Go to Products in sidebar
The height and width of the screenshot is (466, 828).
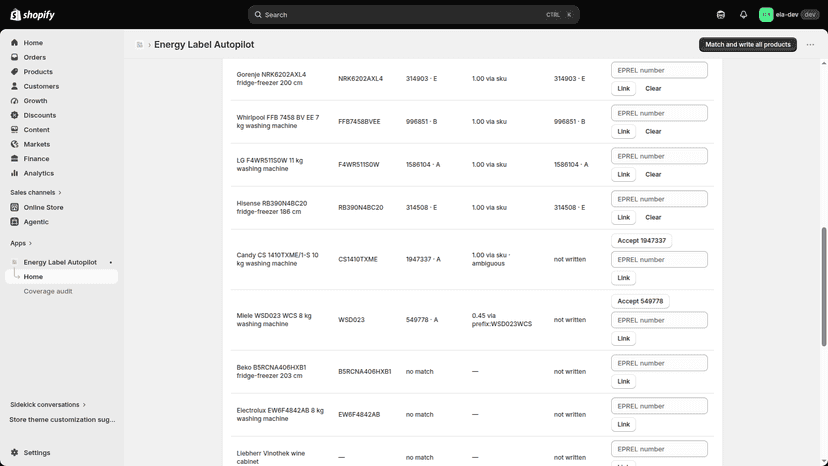click(x=38, y=72)
